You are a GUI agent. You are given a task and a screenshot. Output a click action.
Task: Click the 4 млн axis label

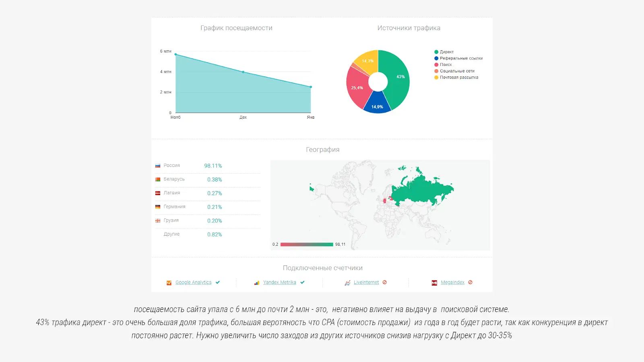(166, 72)
